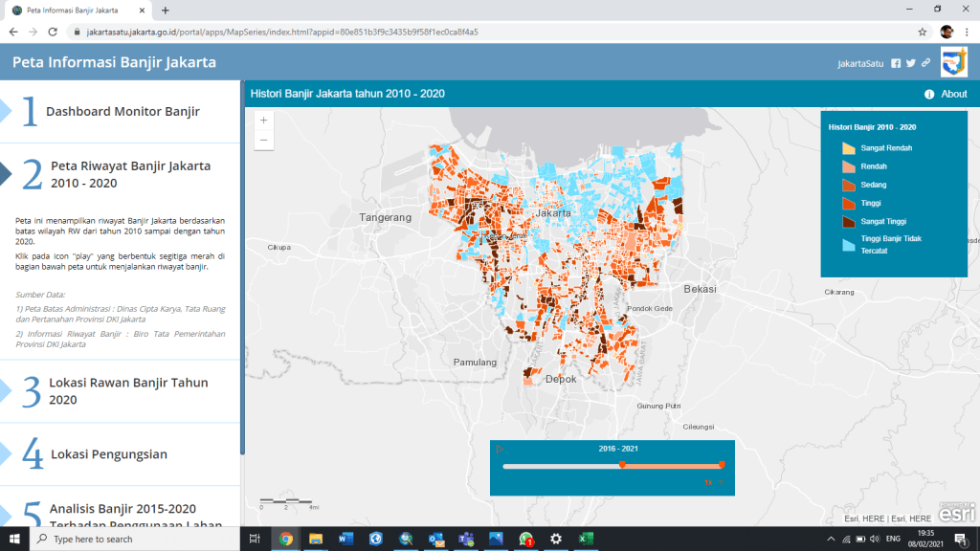
Task: Click the Jakarta Satu logo
Action: click(x=954, y=63)
